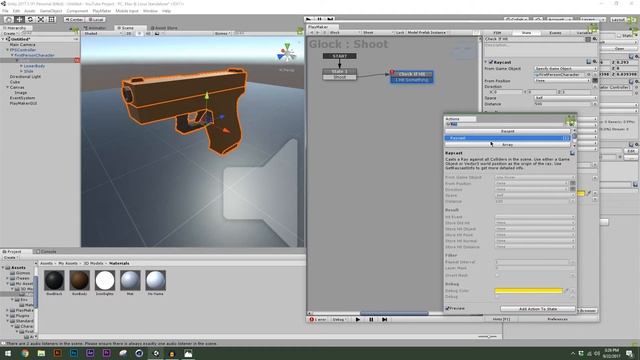This screenshot has width=640, height=360.
Task: Open Raycast action help icon in State tab
Action: tap(589, 62)
